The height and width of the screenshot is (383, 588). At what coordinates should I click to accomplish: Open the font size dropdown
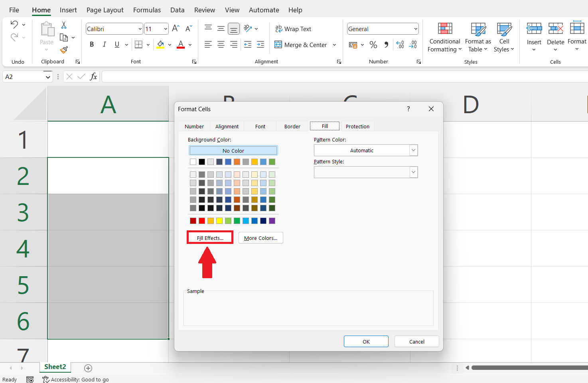[x=165, y=28]
